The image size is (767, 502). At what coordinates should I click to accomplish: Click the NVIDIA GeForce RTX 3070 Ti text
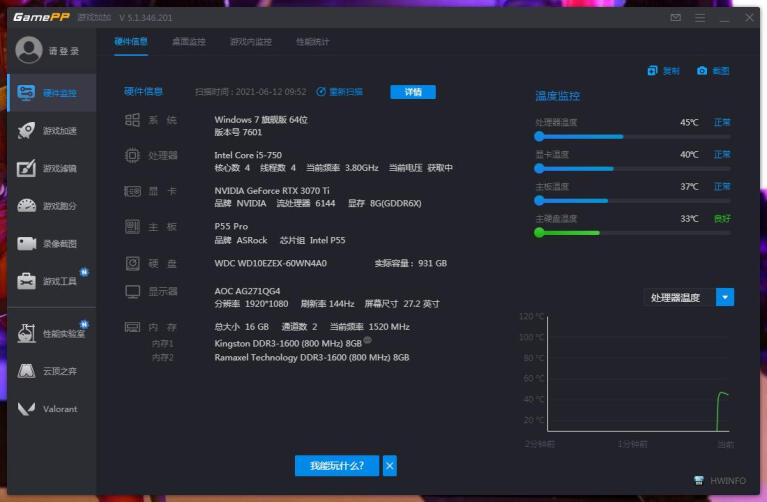pyautogui.click(x=271, y=190)
